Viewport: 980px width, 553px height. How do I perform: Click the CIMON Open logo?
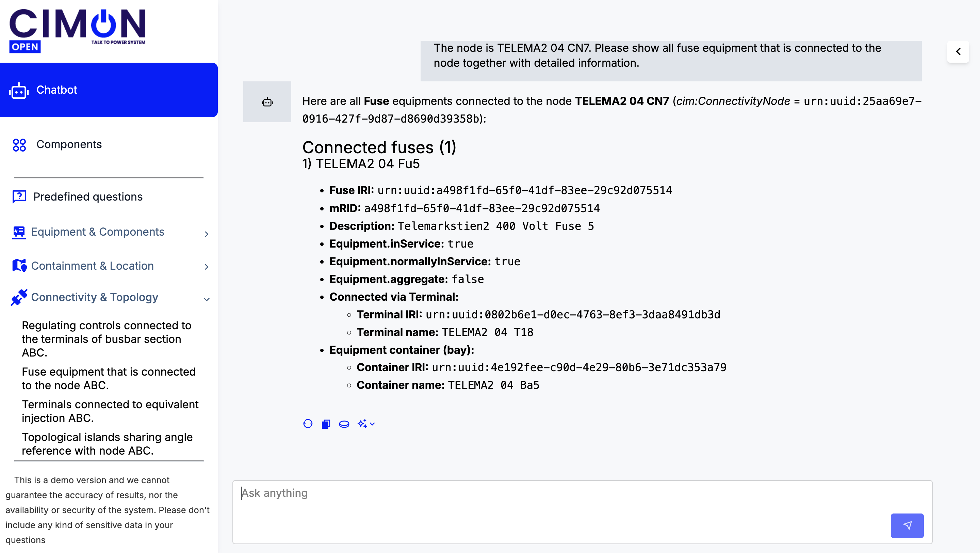coord(77,30)
